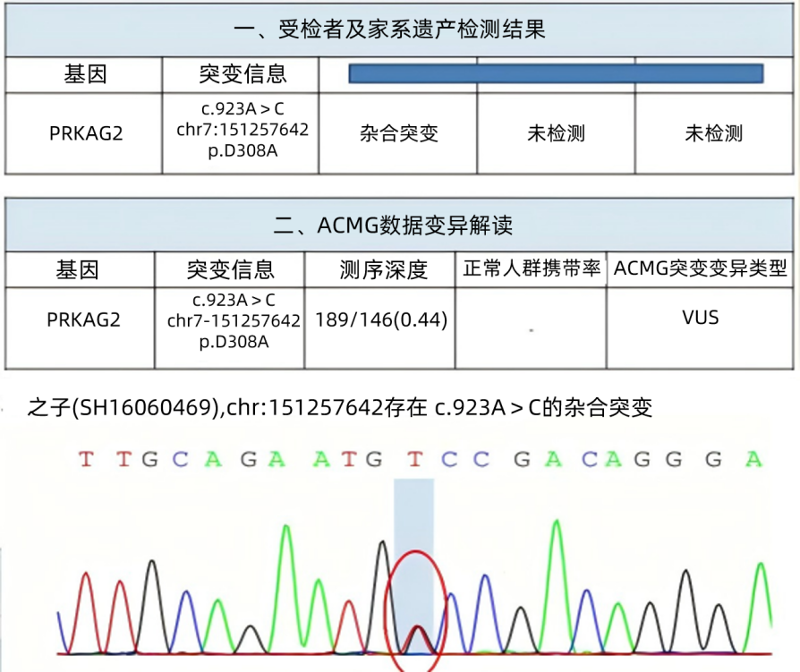Click the 未检测 cell directly beside 杂合突变
Image resolution: width=800 pixels, height=672 pixels.
[x=556, y=133]
